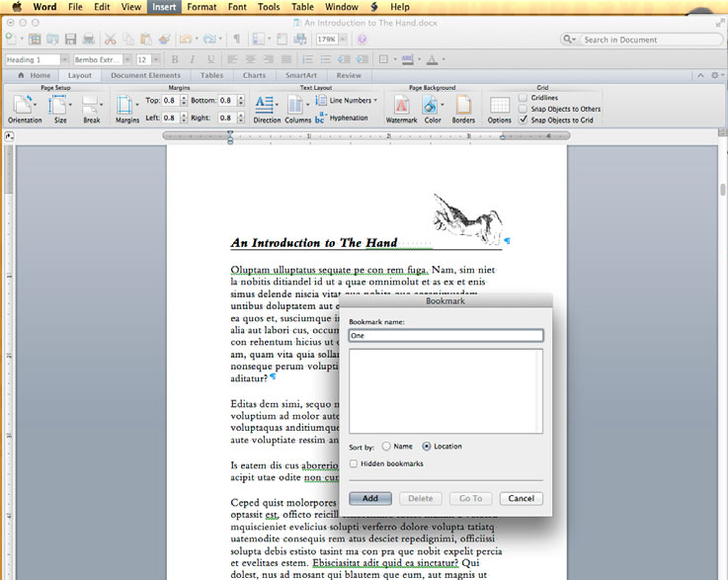Click the Text Direction icon

266,105
